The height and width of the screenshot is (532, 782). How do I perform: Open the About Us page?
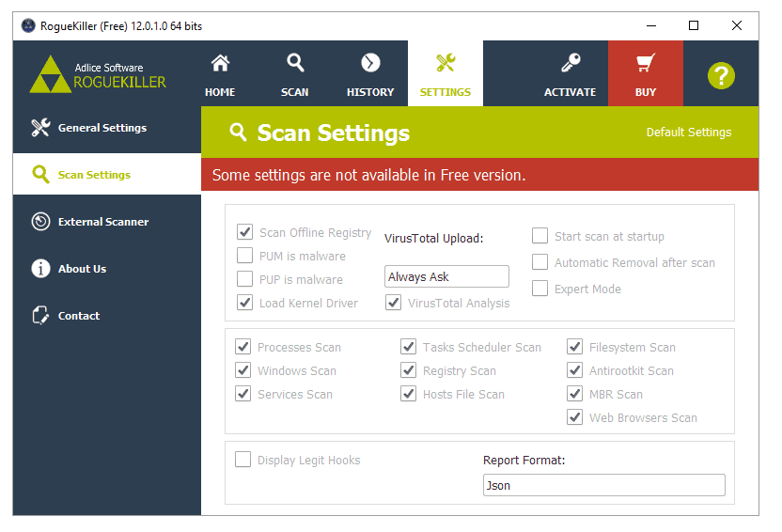coord(82,269)
